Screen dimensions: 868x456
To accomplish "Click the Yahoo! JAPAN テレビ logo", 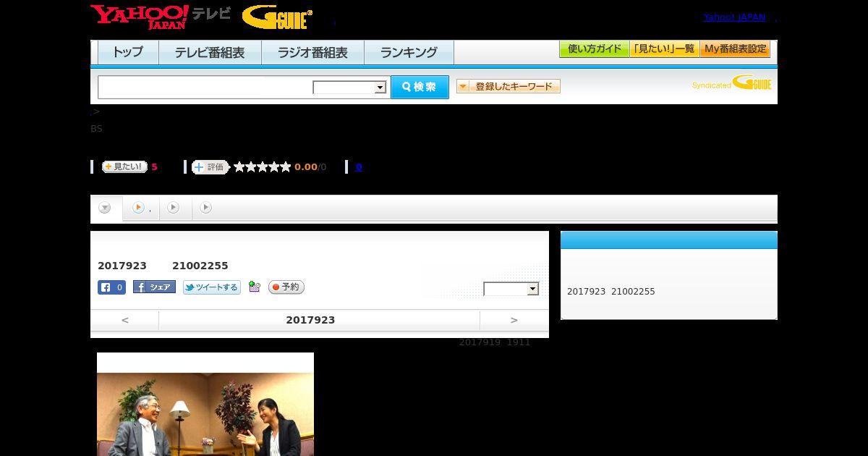I will (161, 17).
